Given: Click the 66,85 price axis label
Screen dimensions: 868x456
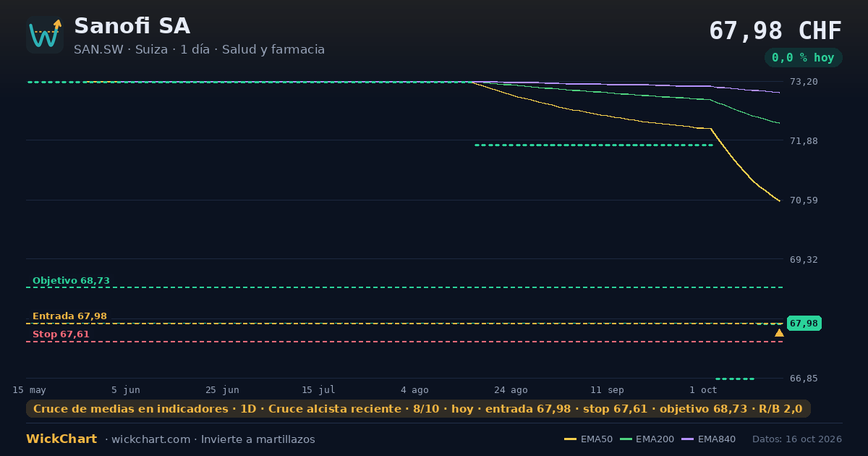Looking at the screenshot, I should point(804,379).
